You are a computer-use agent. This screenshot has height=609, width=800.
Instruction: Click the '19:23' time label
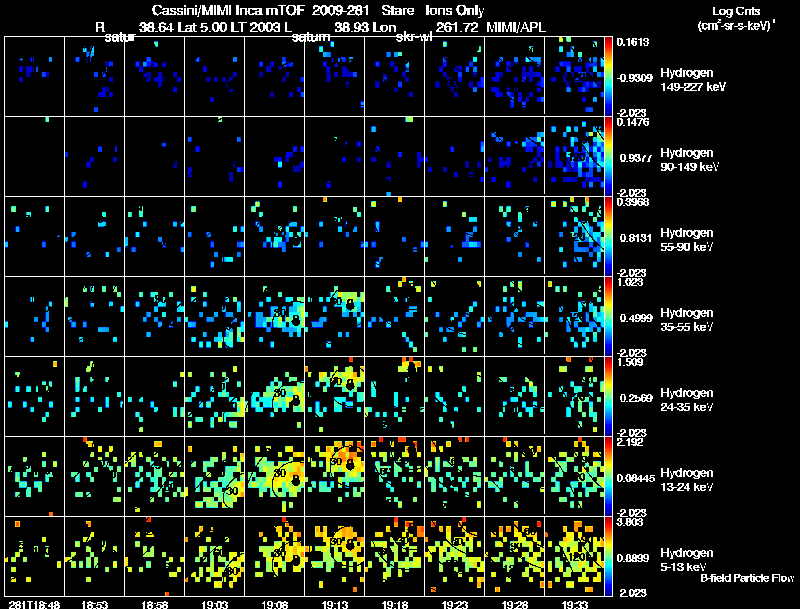[455, 604]
